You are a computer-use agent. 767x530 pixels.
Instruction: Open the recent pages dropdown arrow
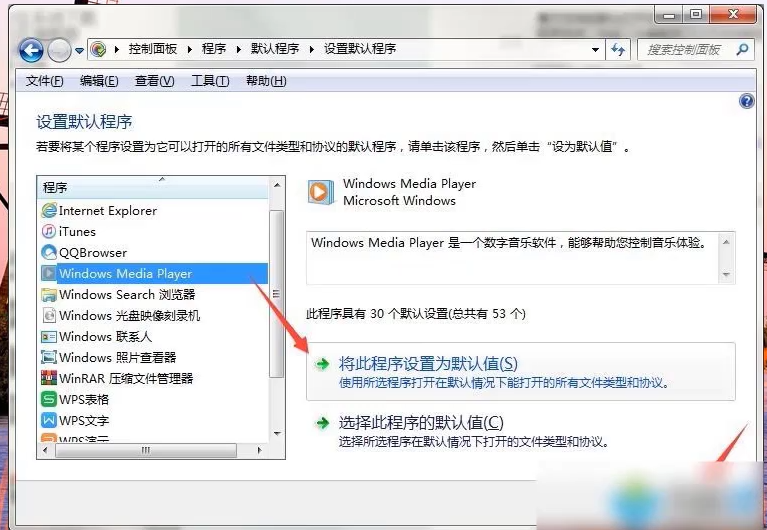(x=79, y=50)
